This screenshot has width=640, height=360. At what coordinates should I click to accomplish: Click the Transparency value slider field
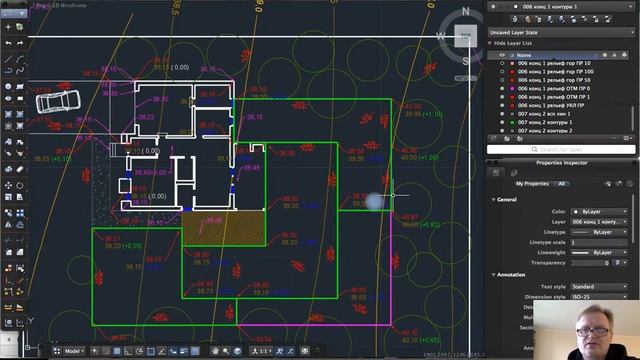pyautogui.click(x=591, y=263)
